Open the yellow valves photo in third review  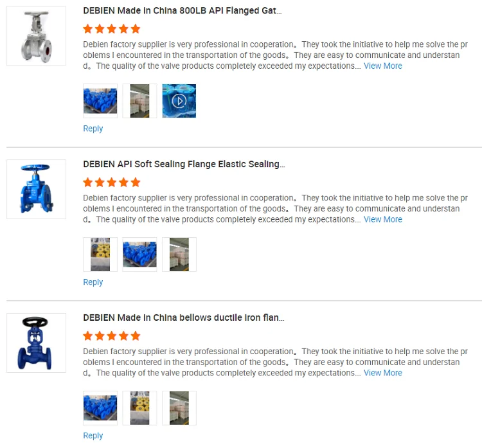tap(139, 408)
